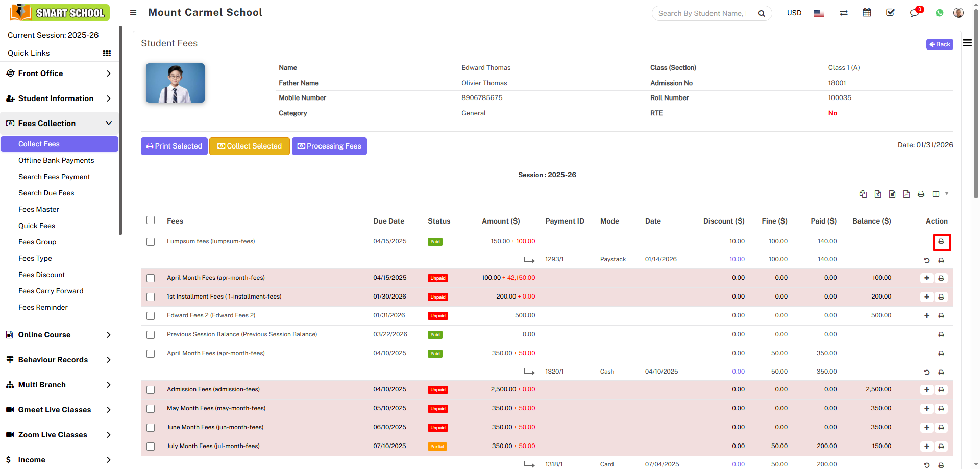980x469 pixels.
Task: Go to Fees Master page
Action: pyautogui.click(x=39, y=209)
